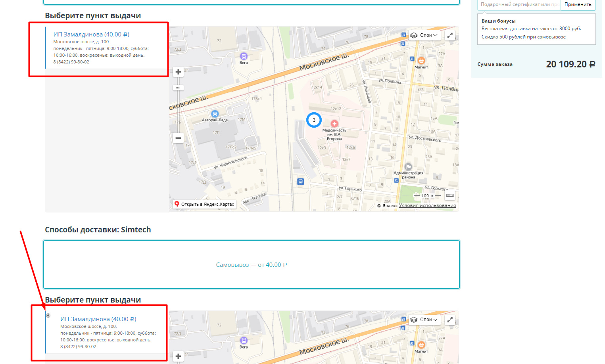Viewport: 605px width, 364px height.
Task: Click the Применить button
Action: (x=578, y=4)
